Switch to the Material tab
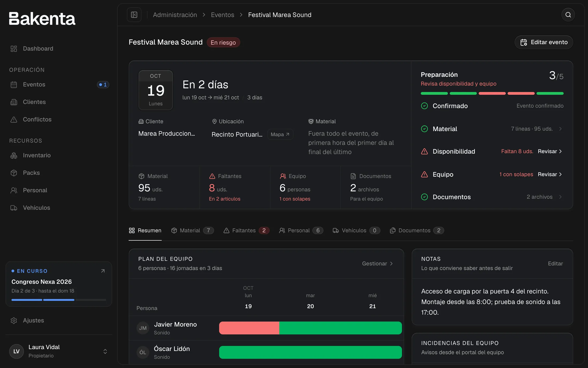 tap(192, 230)
